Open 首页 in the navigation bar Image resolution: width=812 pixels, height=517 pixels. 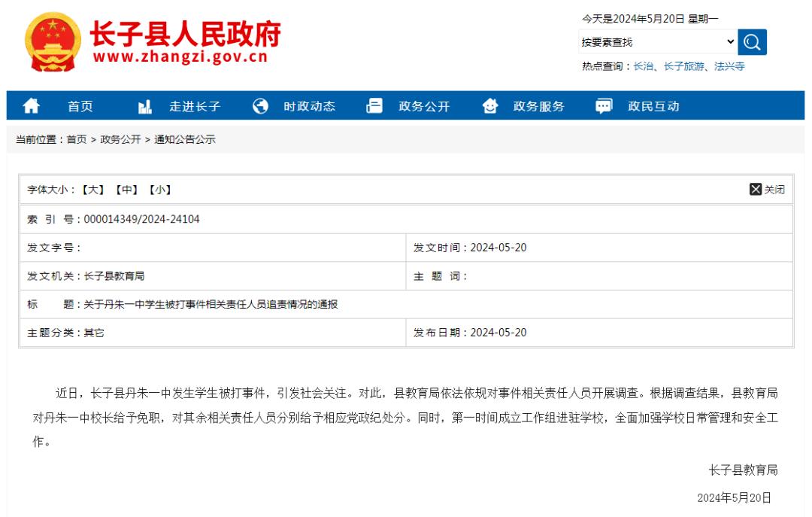80,106
